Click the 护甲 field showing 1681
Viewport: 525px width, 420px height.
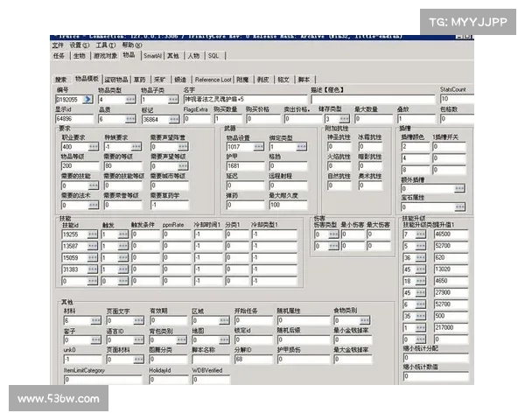click(x=245, y=165)
